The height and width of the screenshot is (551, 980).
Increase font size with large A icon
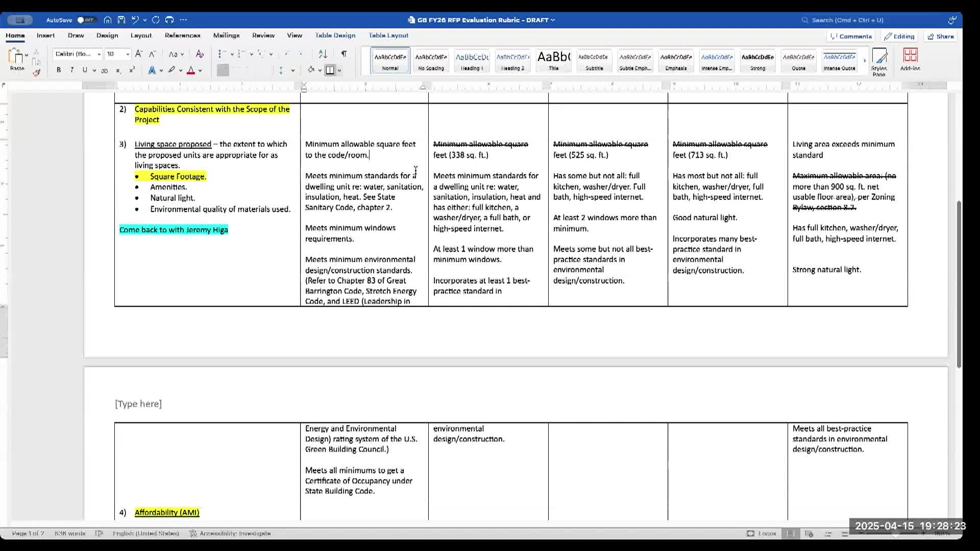click(x=138, y=54)
